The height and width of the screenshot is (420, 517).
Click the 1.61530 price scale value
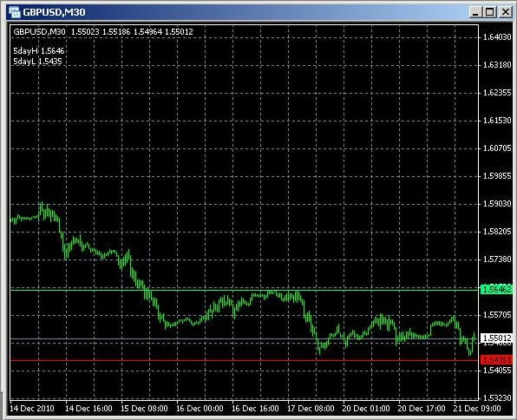point(497,121)
